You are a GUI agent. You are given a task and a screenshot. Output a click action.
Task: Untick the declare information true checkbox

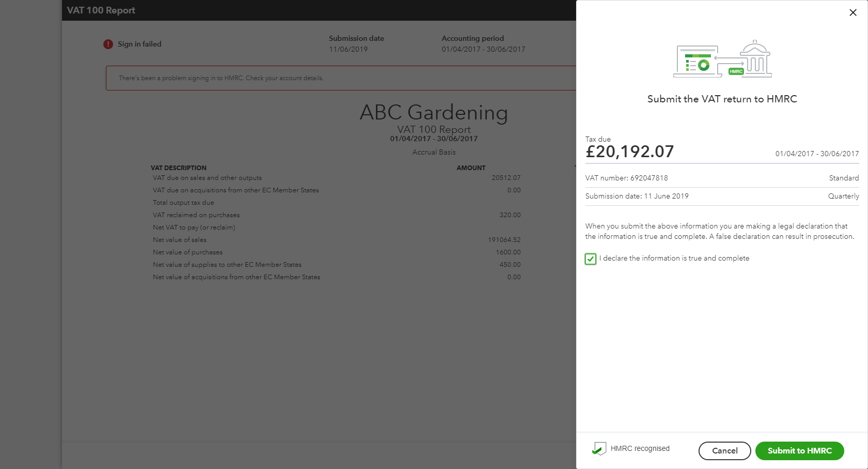[x=591, y=259]
